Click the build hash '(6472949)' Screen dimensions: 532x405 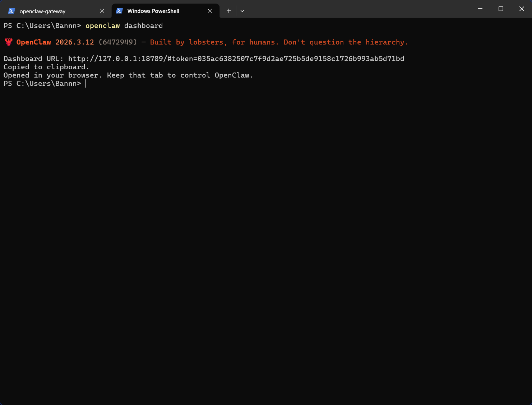[118, 42]
